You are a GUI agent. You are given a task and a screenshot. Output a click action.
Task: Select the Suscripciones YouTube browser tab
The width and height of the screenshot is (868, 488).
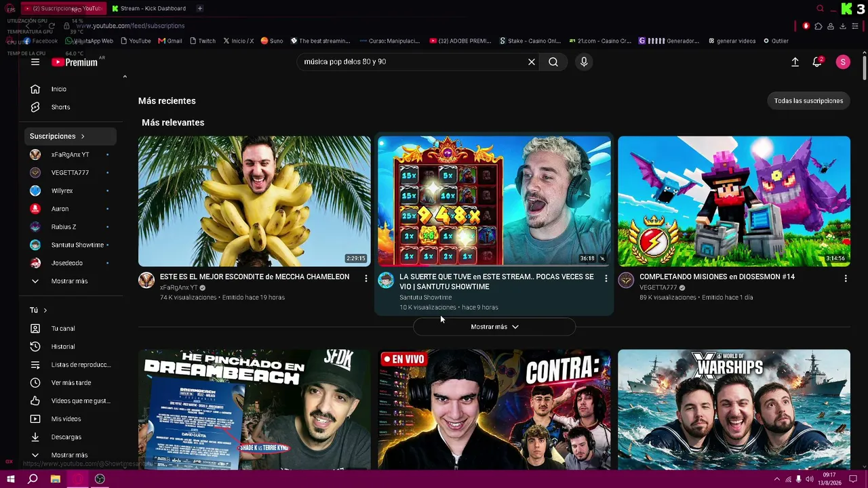[x=63, y=8]
